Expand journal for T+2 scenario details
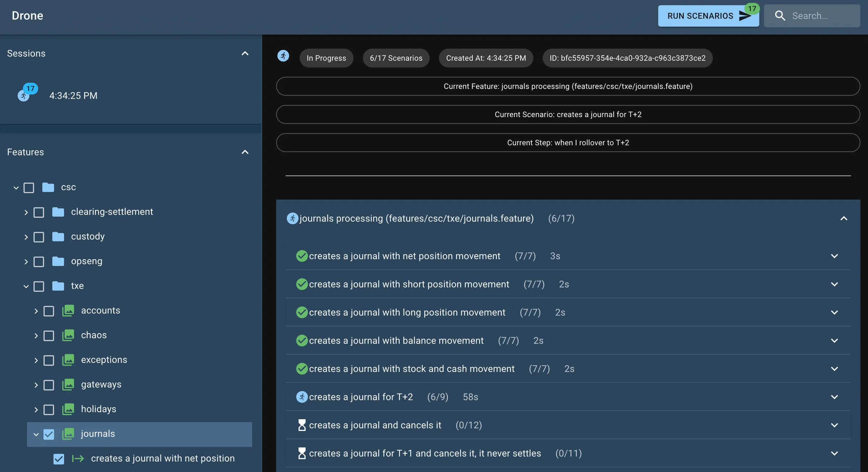Screen dimensions: 868x472 (x=834, y=397)
